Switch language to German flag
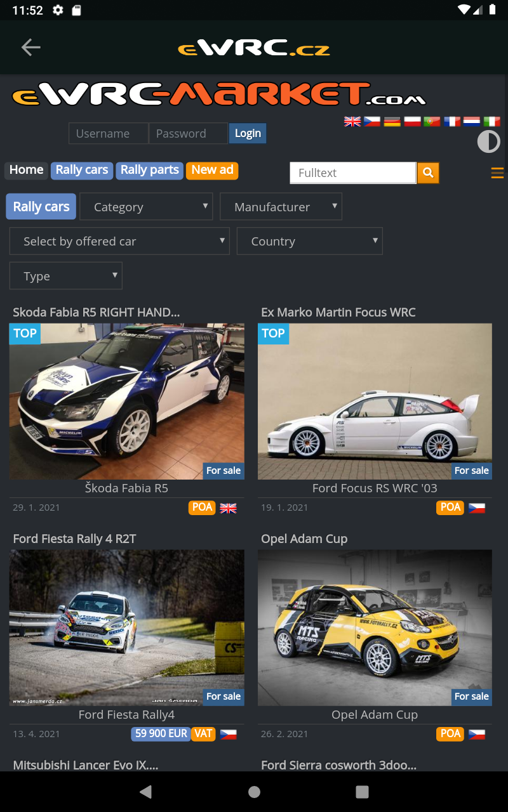Viewport: 508px width, 812px height. pos(392,121)
